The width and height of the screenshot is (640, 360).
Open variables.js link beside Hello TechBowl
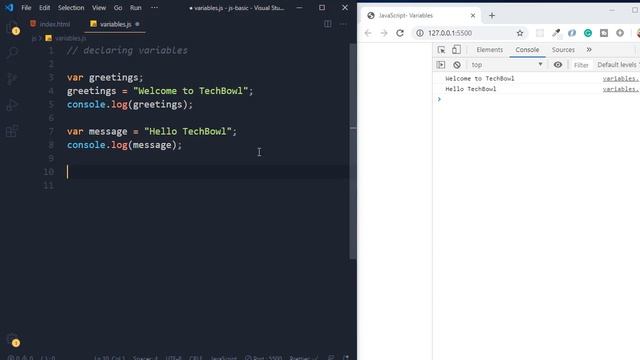point(621,89)
